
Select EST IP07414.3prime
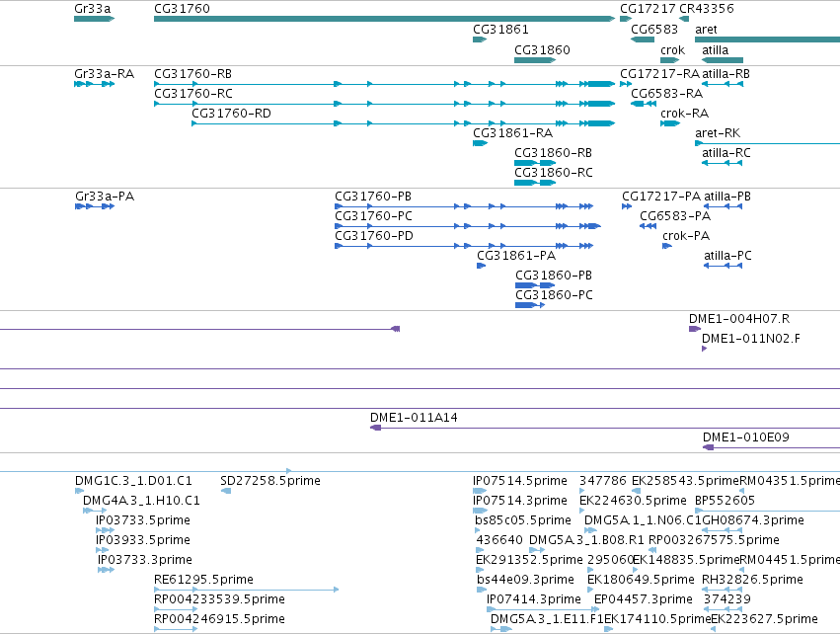[534, 599]
